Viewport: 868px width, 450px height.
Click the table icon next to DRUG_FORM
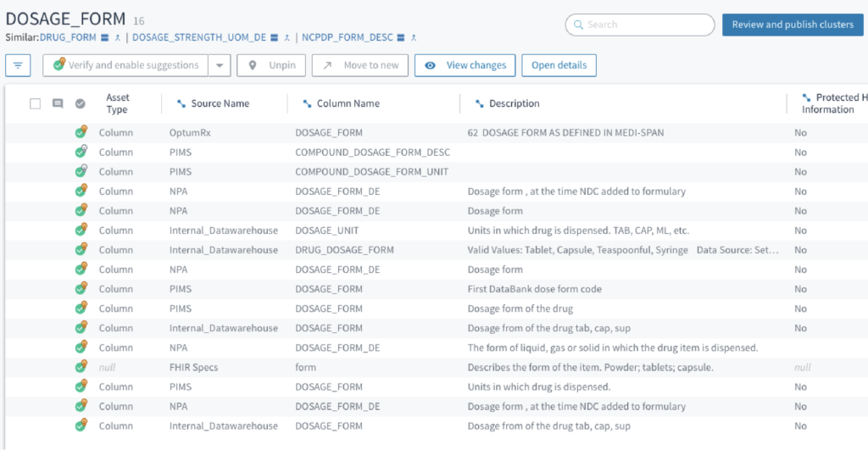pyautogui.click(x=104, y=37)
